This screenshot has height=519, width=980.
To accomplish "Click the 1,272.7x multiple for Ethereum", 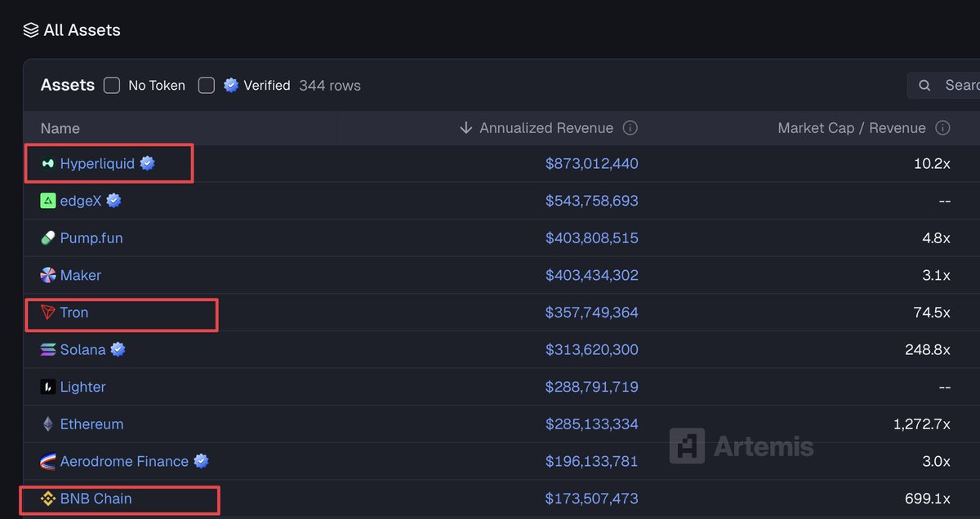I will click(922, 424).
